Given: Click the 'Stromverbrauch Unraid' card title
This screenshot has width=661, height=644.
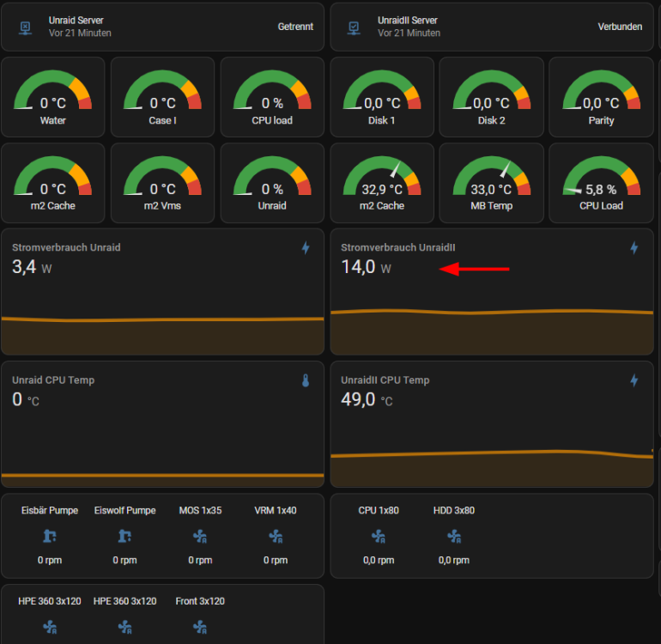Looking at the screenshot, I should tap(66, 247).
